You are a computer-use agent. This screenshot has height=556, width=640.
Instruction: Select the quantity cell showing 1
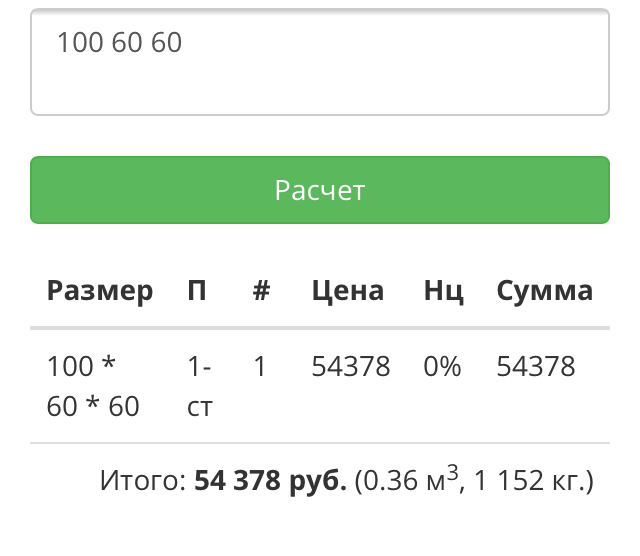click(x=260, y=367)
